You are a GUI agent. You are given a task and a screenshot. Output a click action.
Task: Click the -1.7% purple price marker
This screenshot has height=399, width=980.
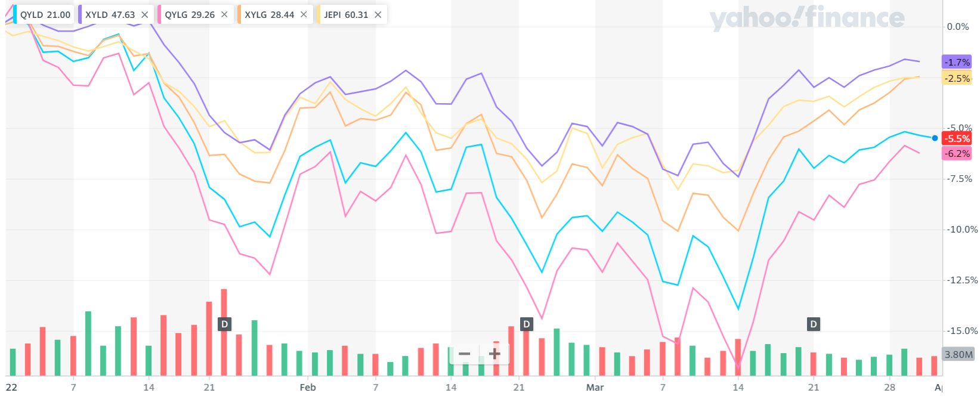pyautogui.click(x=956, y=61)
